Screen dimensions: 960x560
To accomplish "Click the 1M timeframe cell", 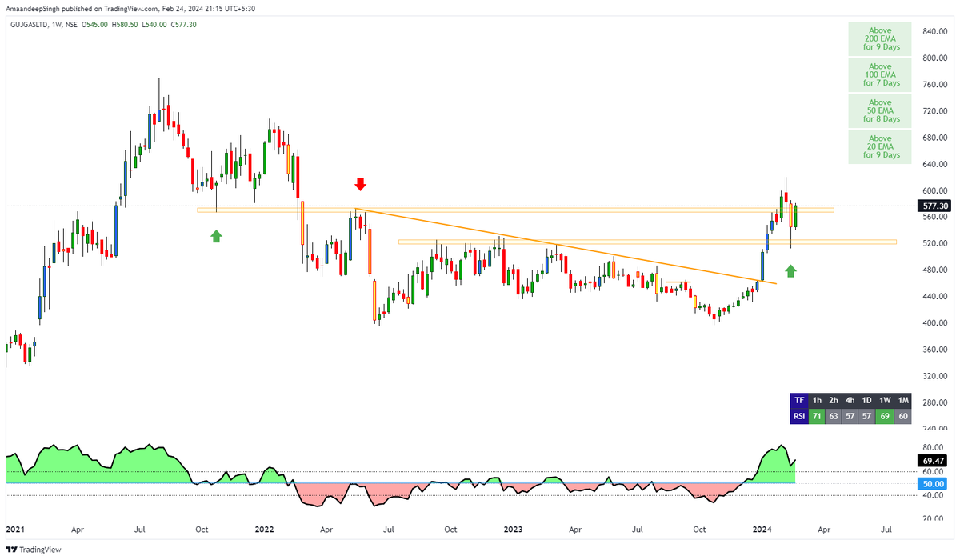I will [903, 400].
